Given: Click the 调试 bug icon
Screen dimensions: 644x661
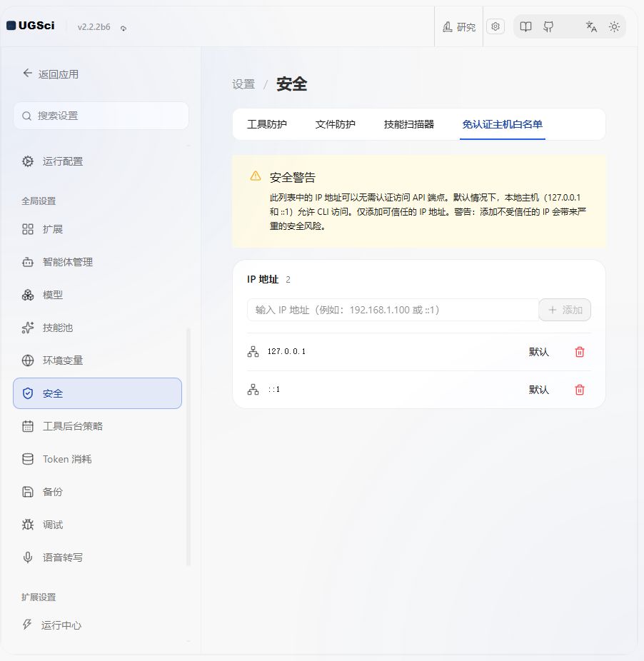Looking at the screenshot, I should (28, 525).
